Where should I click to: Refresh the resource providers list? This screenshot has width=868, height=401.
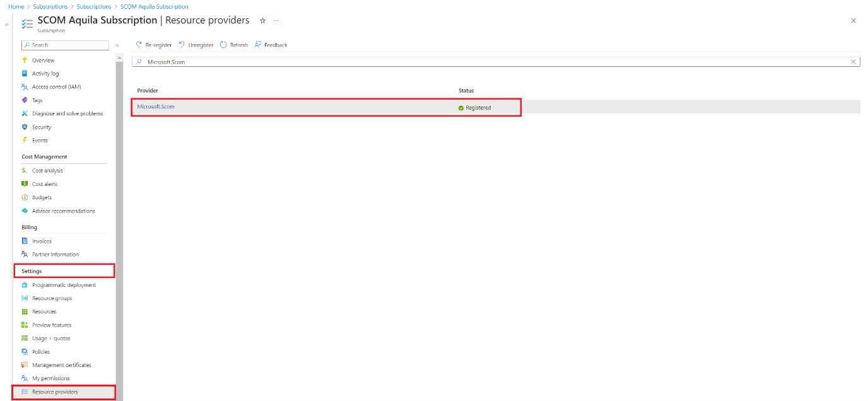[233, 45]
